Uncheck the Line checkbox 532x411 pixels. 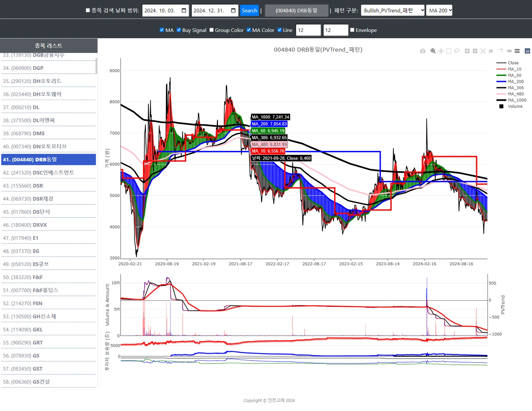coord(279,30)
